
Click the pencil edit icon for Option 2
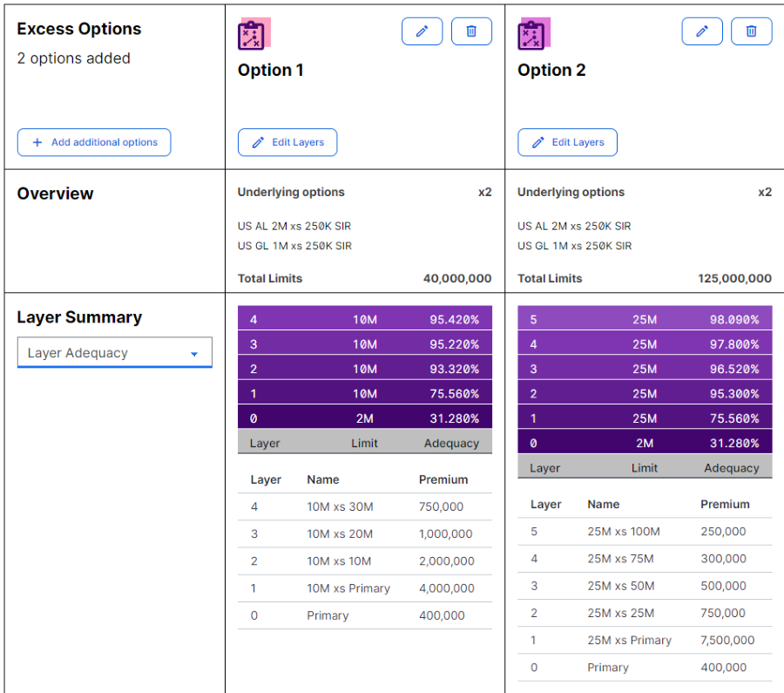(702, 31)
